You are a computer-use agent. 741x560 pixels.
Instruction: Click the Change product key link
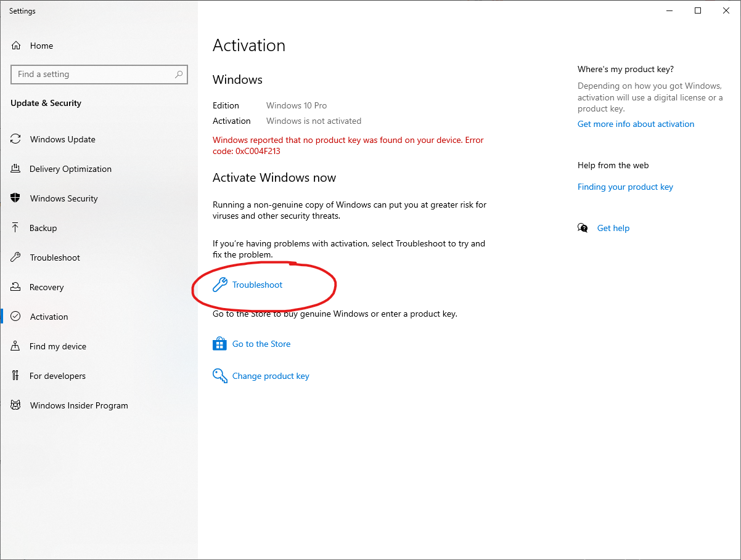point(271,376)
